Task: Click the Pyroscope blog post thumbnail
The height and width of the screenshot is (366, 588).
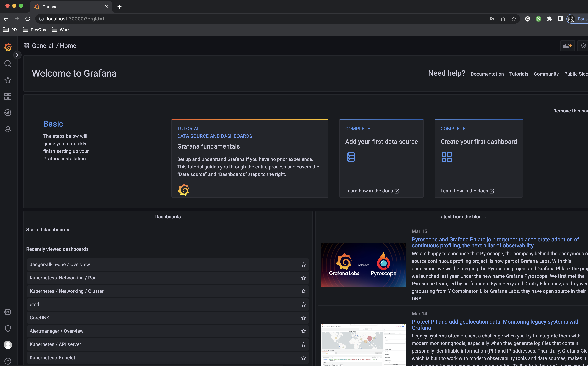Action: click(363, 265)
